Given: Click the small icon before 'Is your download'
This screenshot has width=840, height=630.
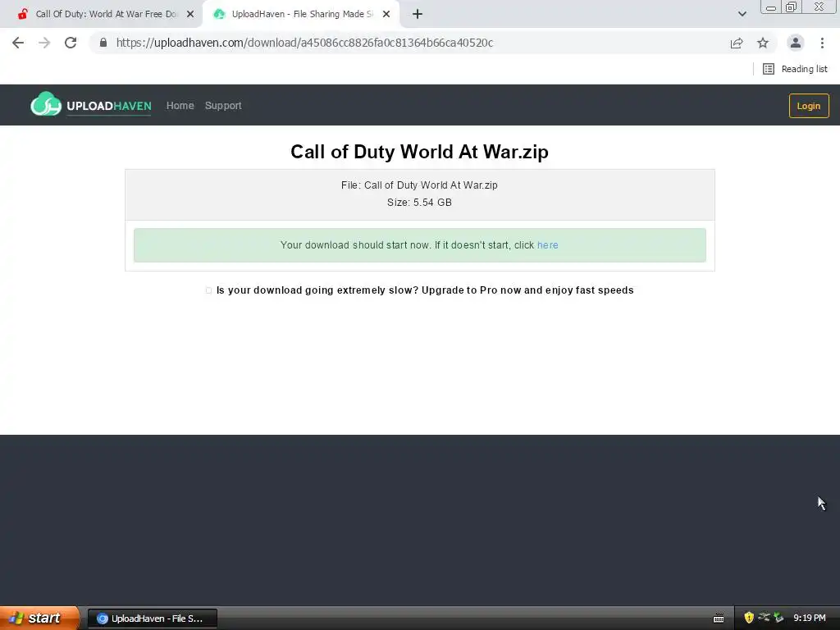Looking at the screenshot, I should pyautogui.click(x=208, y=290).
